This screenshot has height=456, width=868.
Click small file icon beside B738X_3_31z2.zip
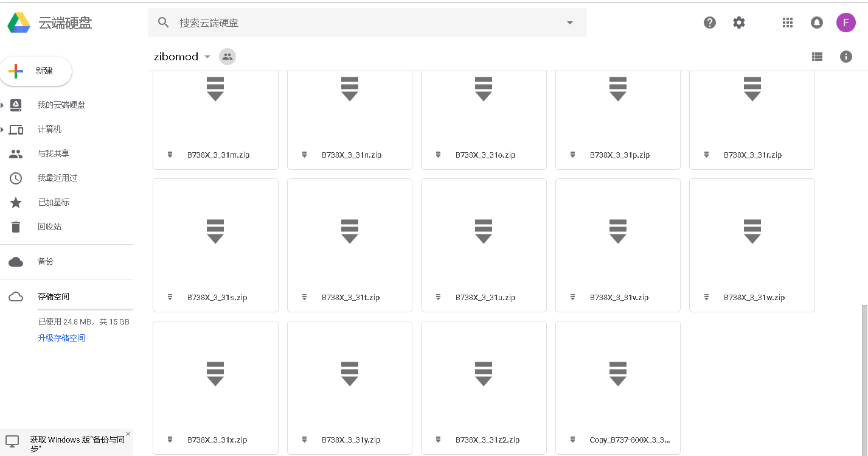point(439,440)
